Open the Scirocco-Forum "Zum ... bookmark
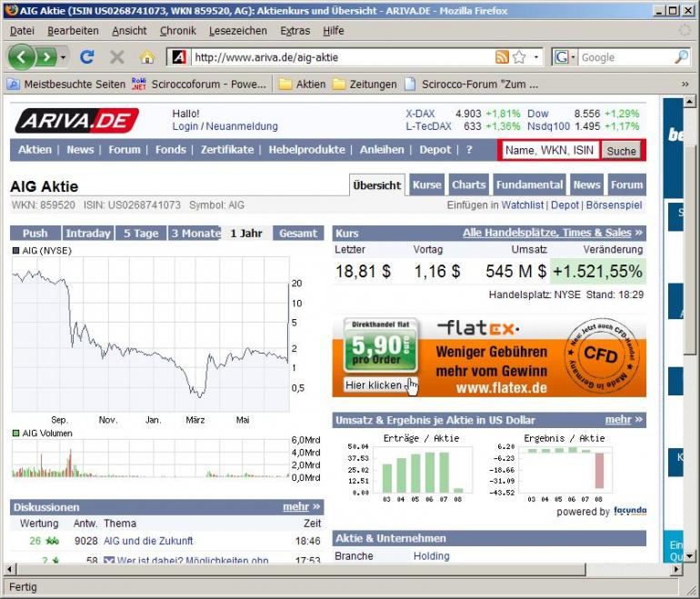Screen dimensions: 700x599 [x=471, y=84]
